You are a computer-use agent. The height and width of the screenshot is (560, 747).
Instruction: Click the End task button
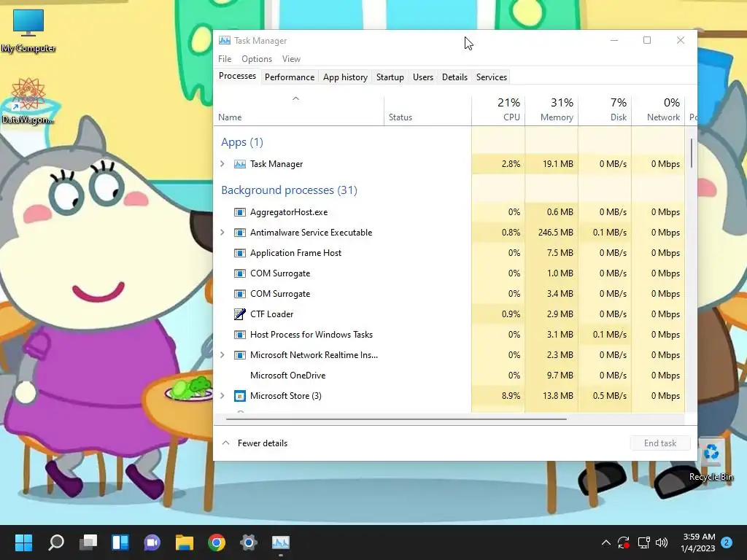(660, 443)
